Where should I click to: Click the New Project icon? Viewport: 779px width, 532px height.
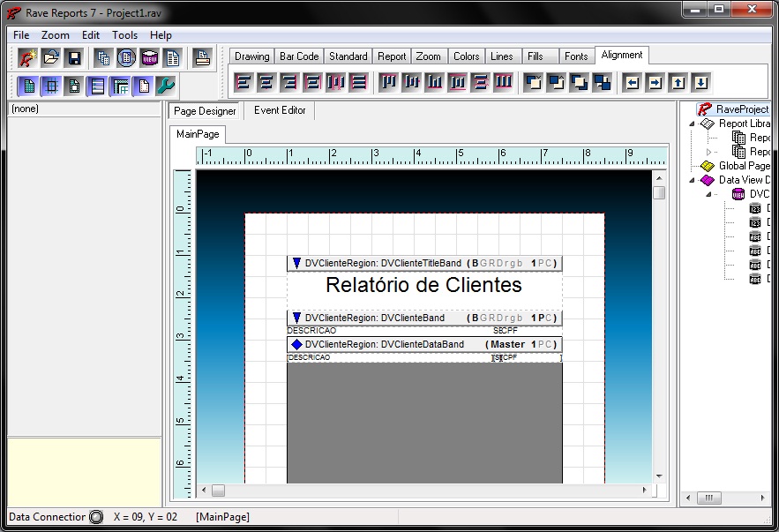pyautogui.click(x=28, y=58)
